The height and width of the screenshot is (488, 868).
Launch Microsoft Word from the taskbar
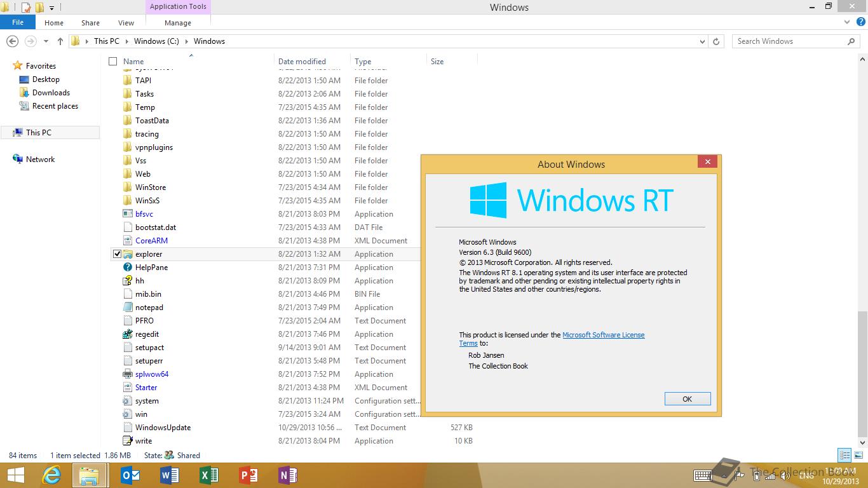pos(169,475)
